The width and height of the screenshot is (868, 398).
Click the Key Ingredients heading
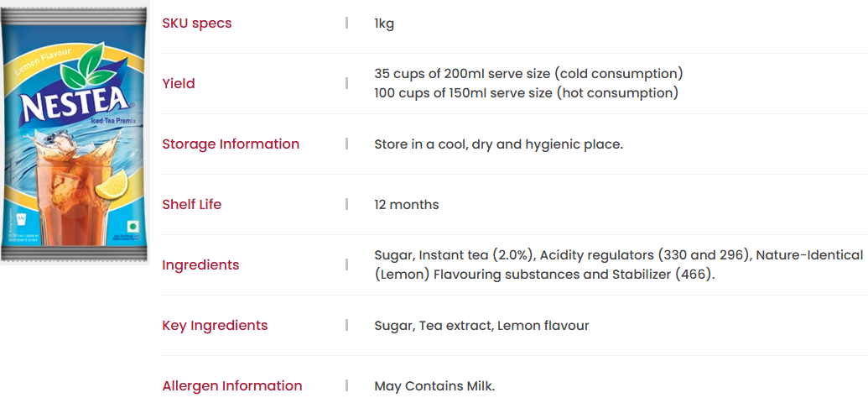pyautogui.click(x=215, y=326)
